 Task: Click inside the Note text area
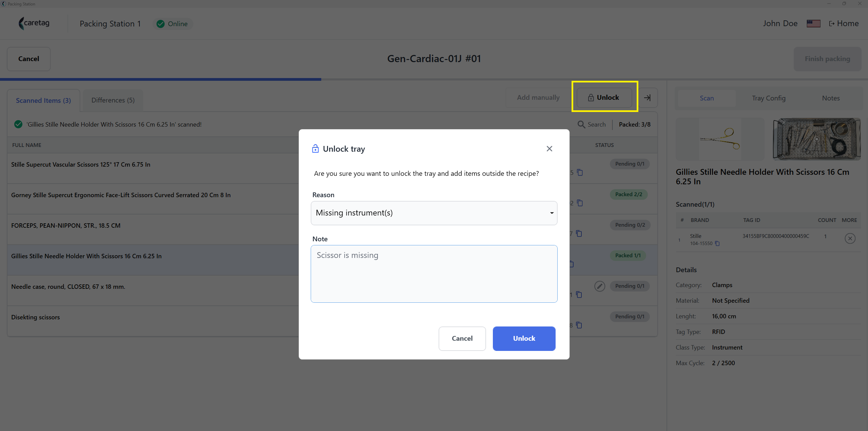[434, 274]
